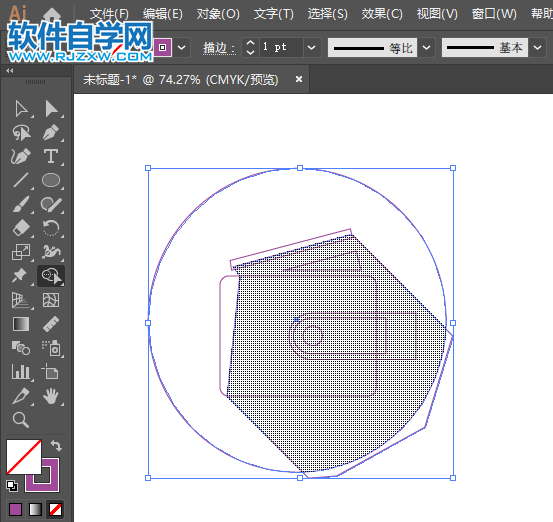Swap fill and stroke colors

tap(56, 445)
